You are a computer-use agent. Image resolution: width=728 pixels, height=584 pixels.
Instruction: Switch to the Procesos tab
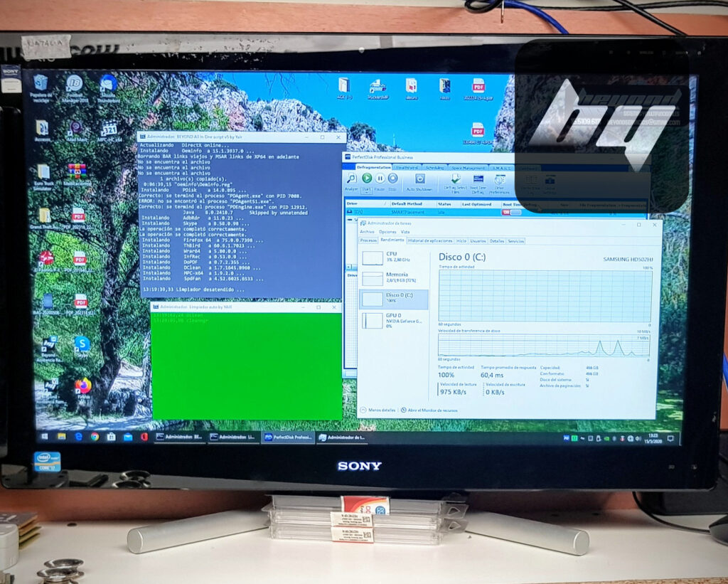[x=368, y=240]
